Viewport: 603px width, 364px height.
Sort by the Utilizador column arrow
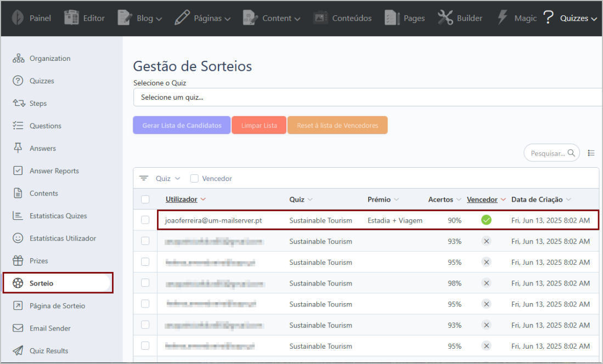pyautogui.click(x=203, y=199)
